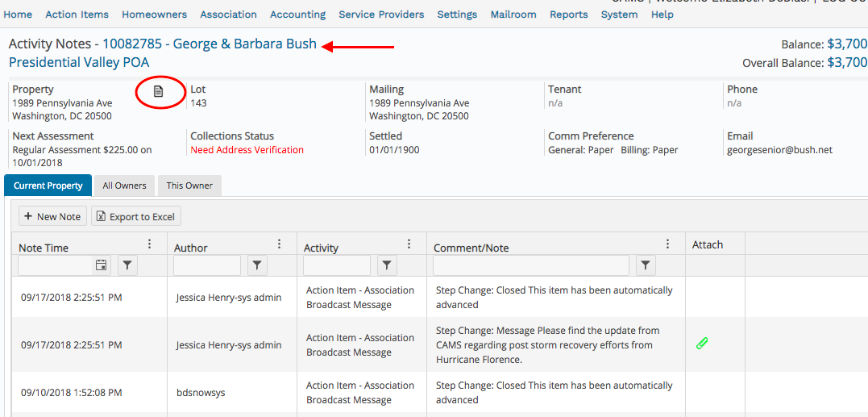
Task: Select the Hurricane Florence step change comment
Action: click(548, 345)
